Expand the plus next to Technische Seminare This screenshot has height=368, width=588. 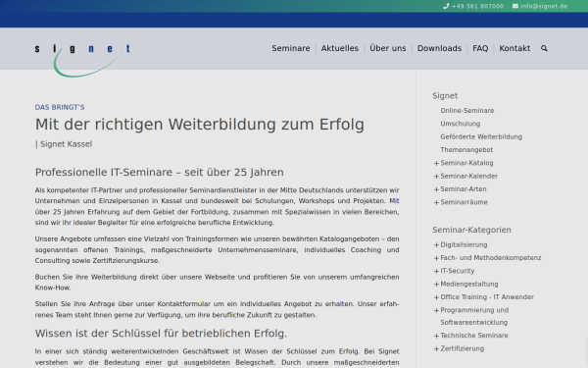[436, 336]
